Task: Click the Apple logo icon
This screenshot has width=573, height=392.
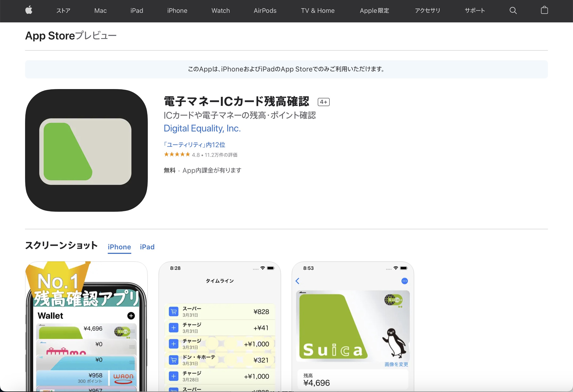Action: tap(29, 10)
